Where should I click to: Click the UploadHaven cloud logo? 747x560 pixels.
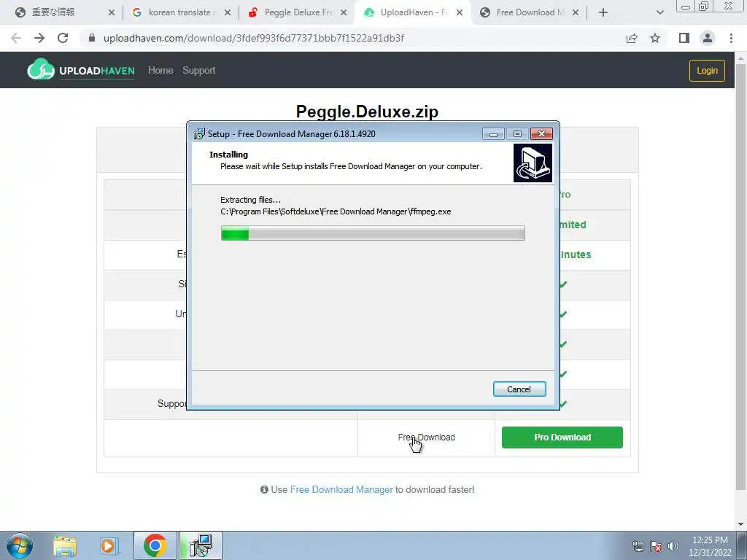point(41,69)
